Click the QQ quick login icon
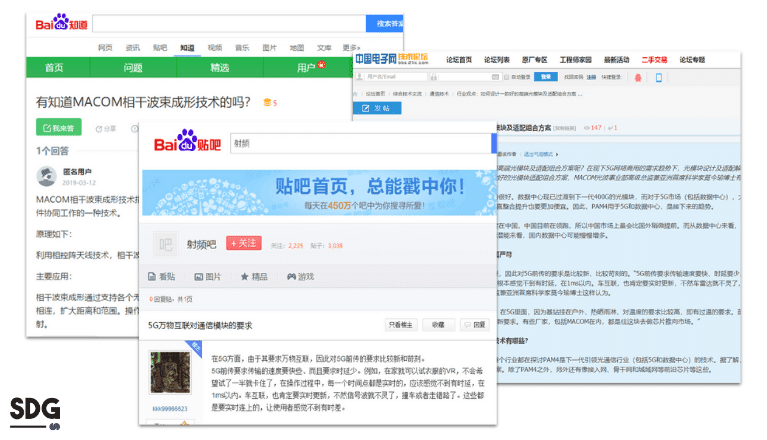767x440 pixels. (638, 77)
